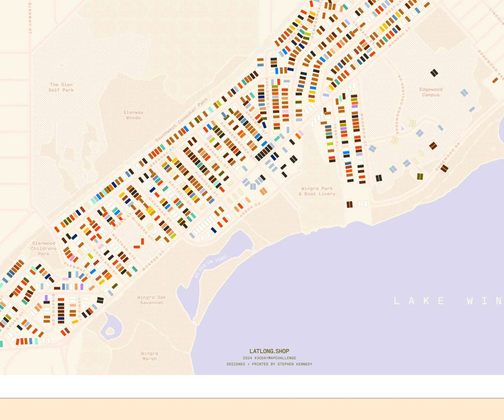Click black building above Edgewood Campus label
This screenshot has height=420, width=504.
tap(434, 73)
